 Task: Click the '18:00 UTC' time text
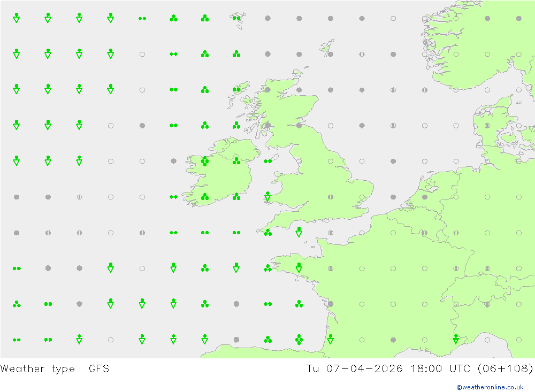pos(440,369)
